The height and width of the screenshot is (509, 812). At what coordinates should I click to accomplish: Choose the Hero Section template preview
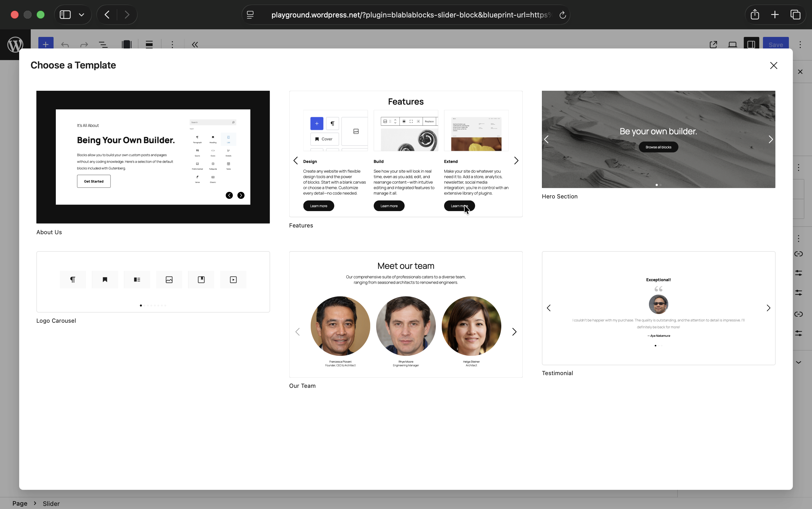(x=658, y=139)
